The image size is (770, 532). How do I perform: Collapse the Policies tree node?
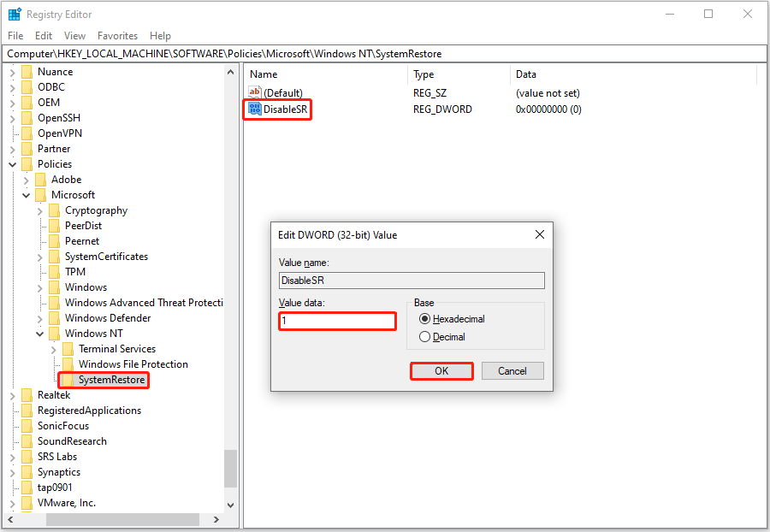click(12, 164)
